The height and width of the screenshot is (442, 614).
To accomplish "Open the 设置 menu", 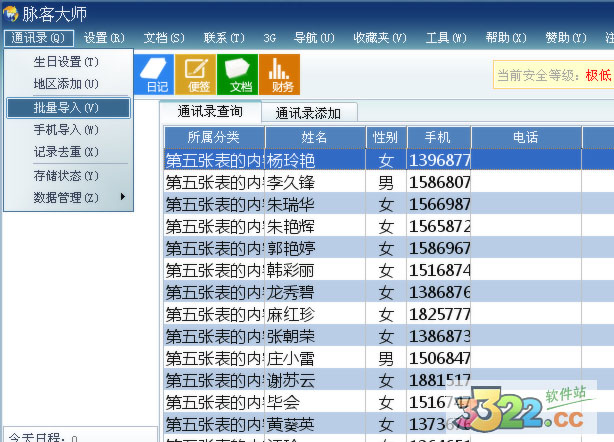I will click(x=104, y=38).
